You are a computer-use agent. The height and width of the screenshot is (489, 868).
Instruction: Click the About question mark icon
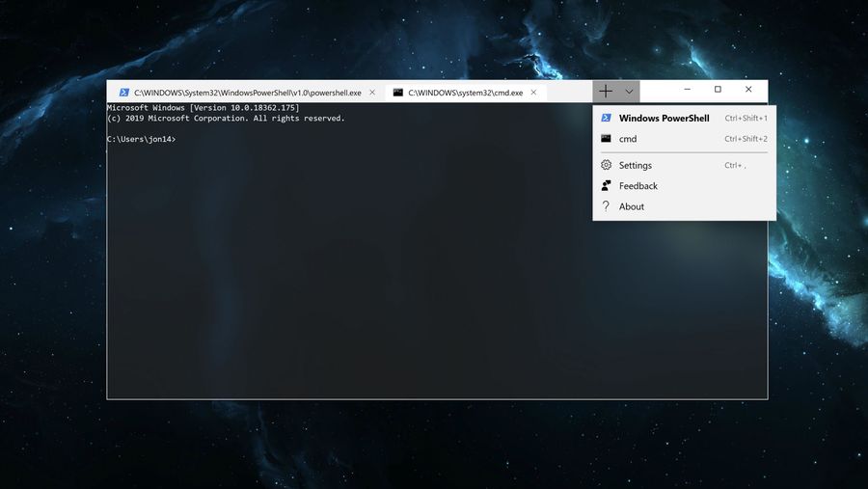tap(607, 206)
